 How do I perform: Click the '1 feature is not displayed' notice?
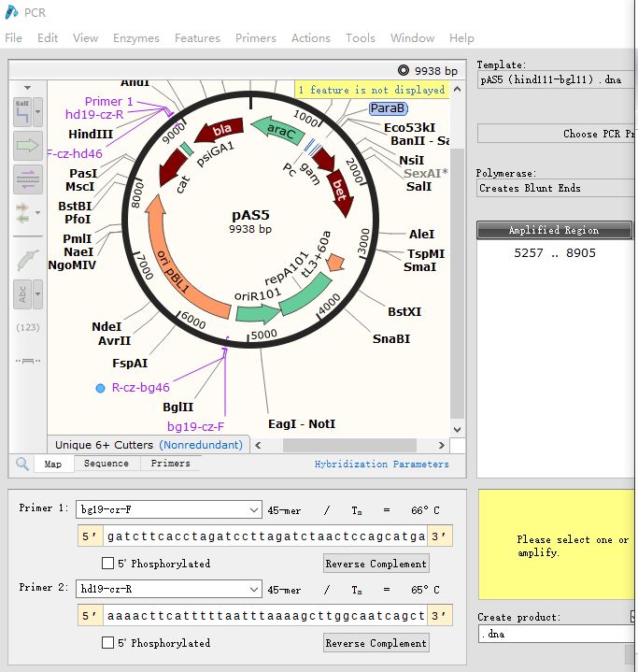tap(372, 90)
